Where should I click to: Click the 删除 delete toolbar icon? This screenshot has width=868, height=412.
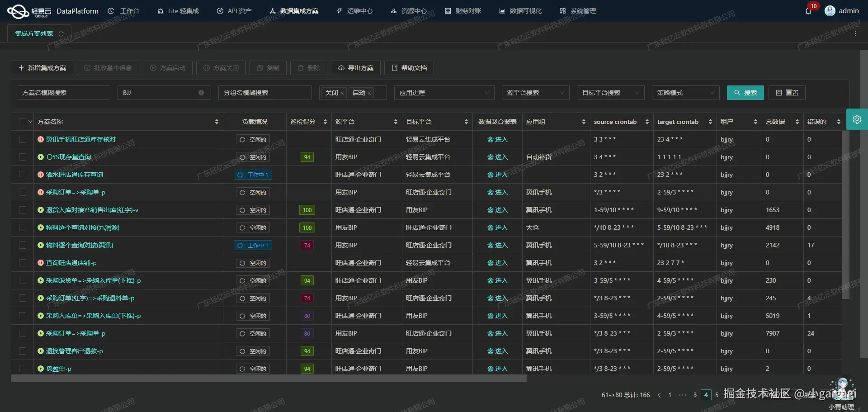tap(308, 68)
